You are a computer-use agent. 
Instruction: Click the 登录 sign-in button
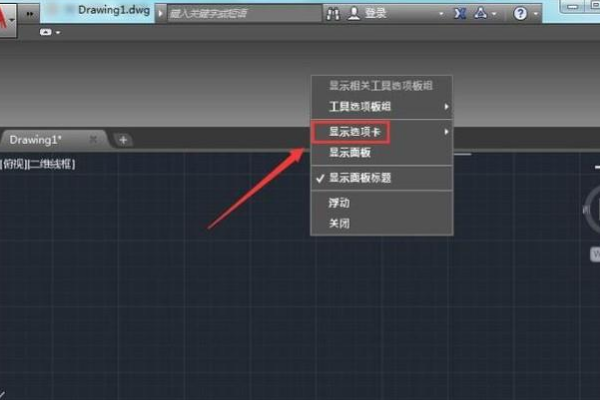(368, 13)
